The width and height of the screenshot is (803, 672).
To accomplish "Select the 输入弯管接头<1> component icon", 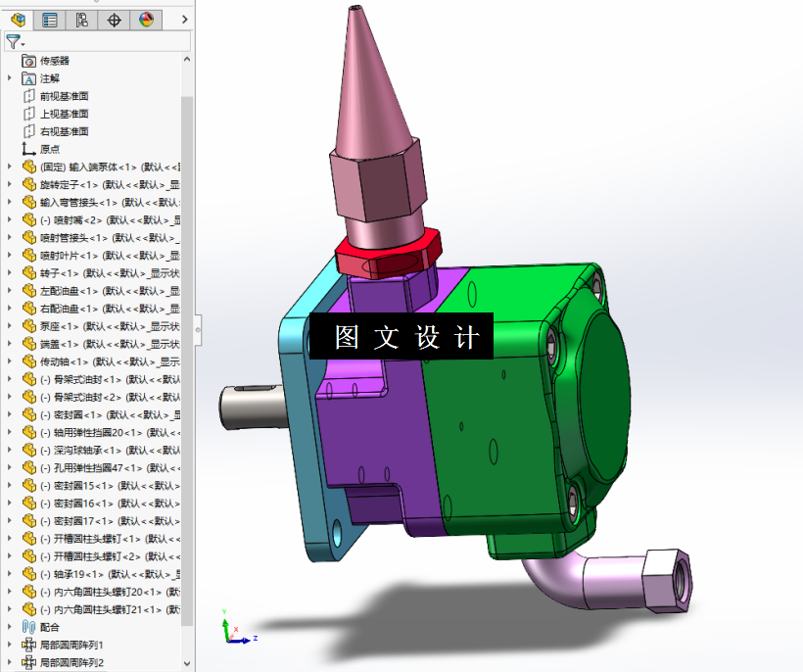I will pos(29,203).
